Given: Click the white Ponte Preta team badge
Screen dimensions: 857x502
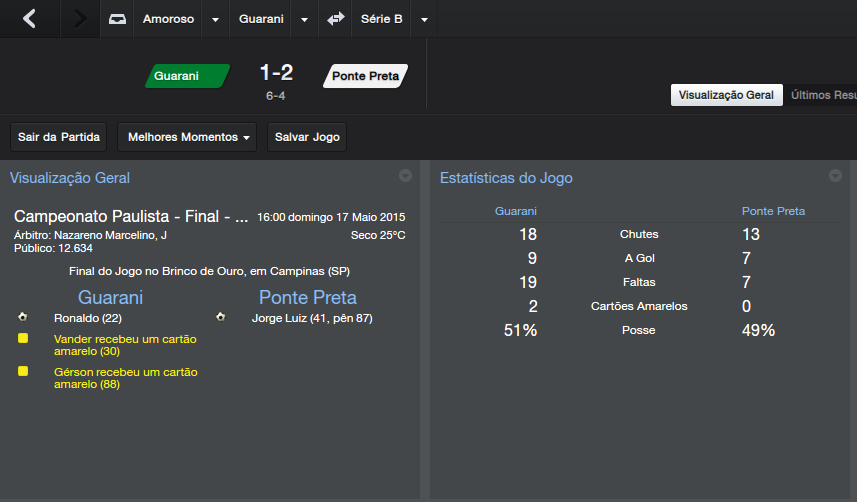Looking at the screenshot, I should (365, 76).
